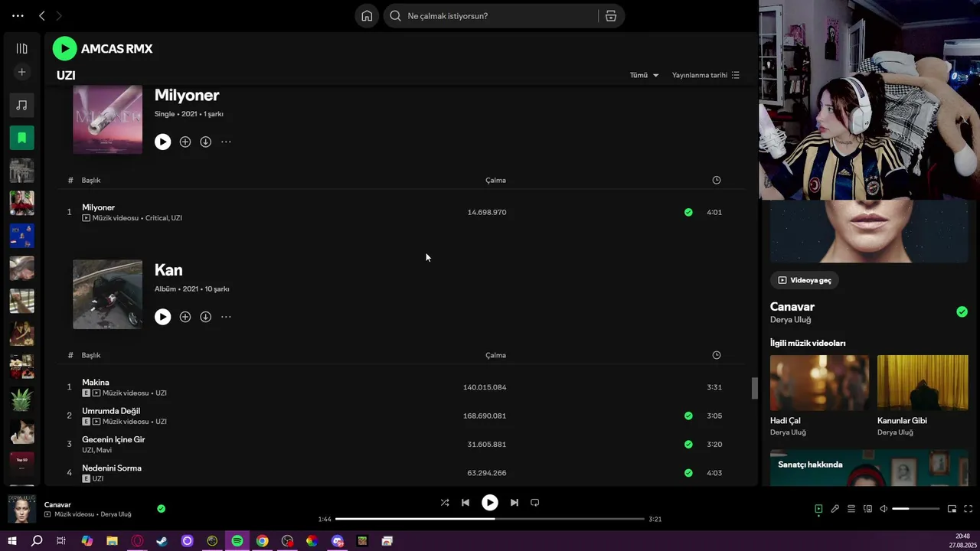Play the Kan album

162,317
